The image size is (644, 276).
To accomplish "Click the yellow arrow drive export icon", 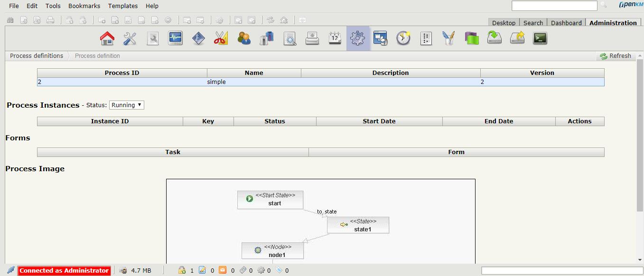I will click(517, 38).
